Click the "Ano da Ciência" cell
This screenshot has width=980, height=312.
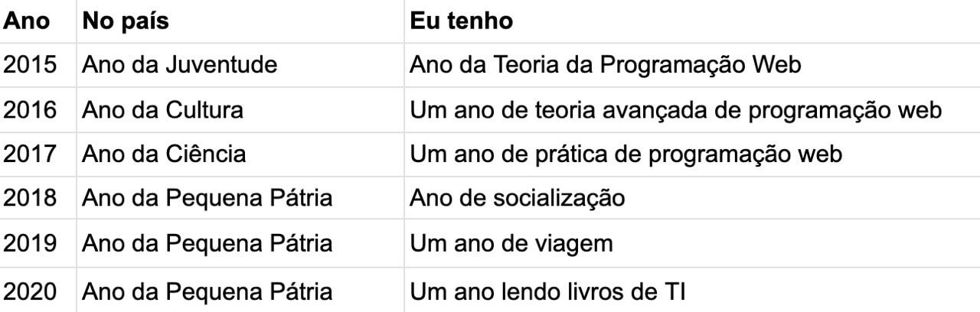coord(164,154)
